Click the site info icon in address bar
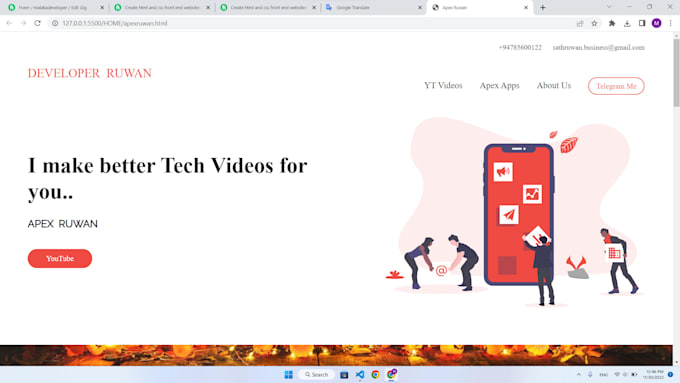 (55, 23)
